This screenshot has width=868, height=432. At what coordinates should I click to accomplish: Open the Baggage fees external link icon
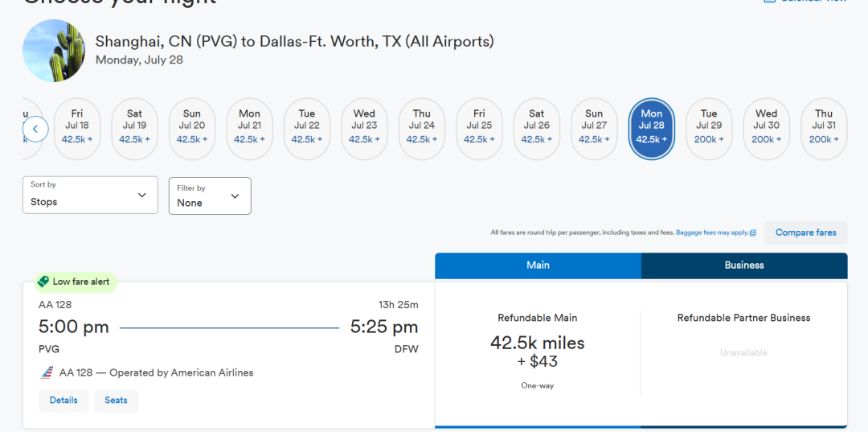(x=753, y=233)
